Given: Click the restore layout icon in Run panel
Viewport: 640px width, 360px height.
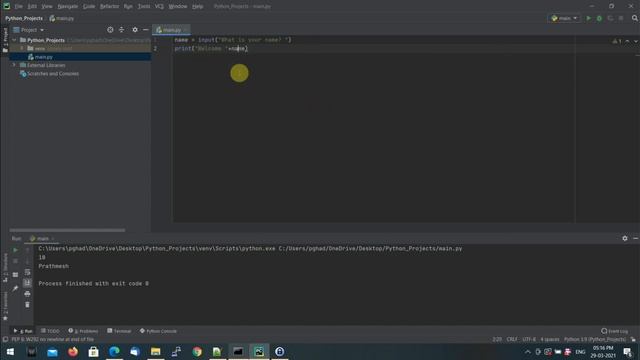Looking at the screenshot, I should 15,275.
